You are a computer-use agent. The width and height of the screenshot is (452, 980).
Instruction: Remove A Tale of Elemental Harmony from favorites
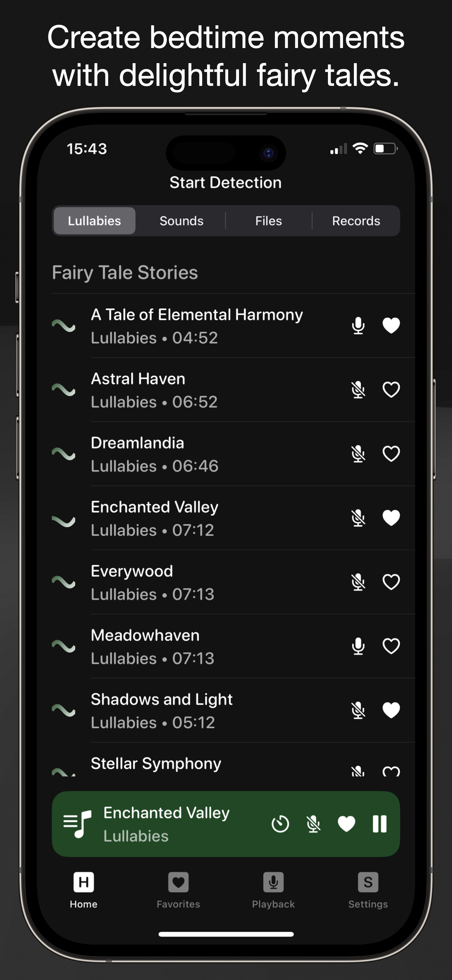point(391,326)
